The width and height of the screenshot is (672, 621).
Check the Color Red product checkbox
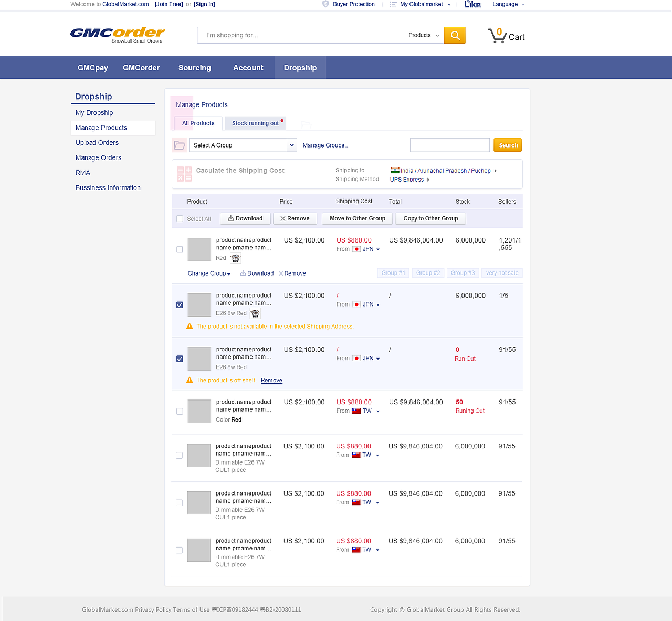[180, 412]
